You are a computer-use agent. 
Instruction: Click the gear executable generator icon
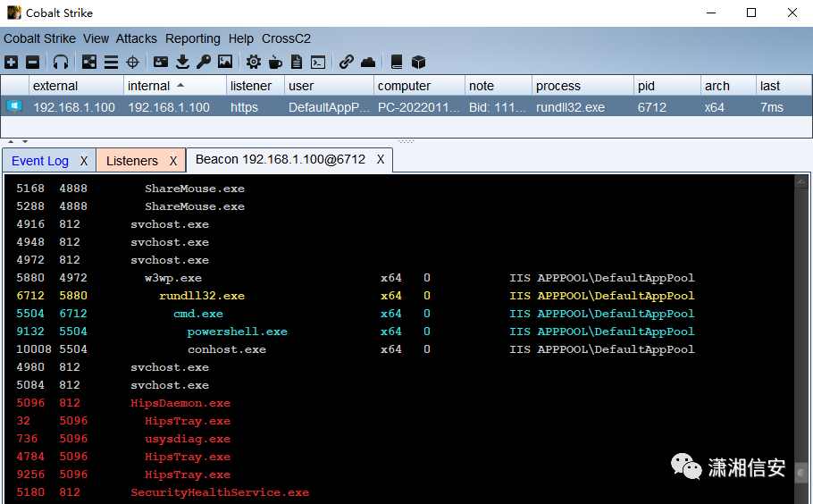pyautogui.click(x=254, y=63)
